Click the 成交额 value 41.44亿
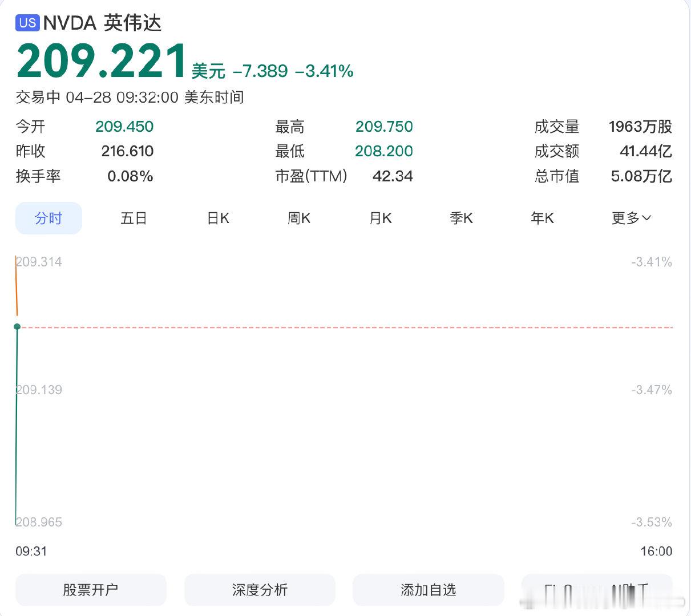This screenshot has width=691, height=616. pos(646,151)
